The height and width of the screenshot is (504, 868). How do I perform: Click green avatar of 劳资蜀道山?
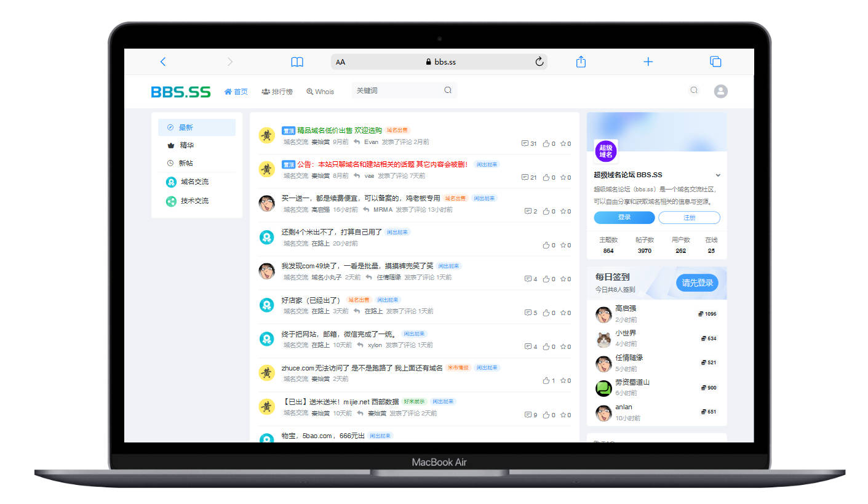[603, 388]
